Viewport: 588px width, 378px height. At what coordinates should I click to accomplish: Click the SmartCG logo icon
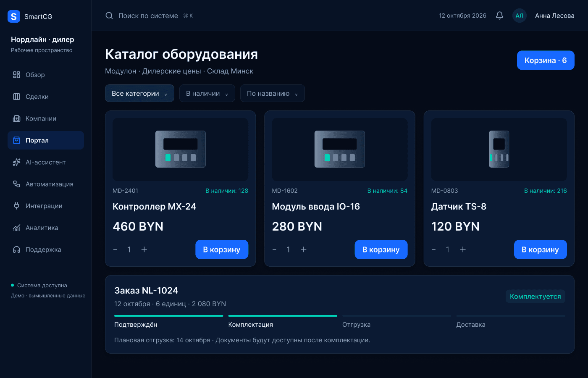(14, 16)
